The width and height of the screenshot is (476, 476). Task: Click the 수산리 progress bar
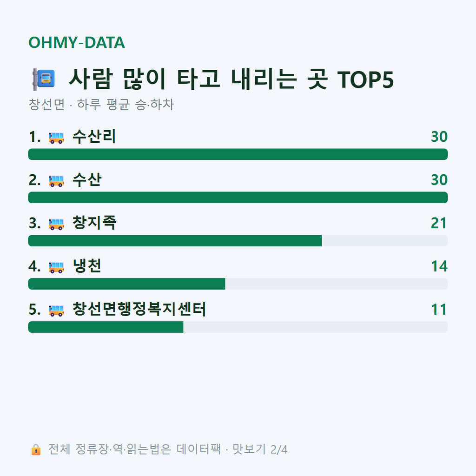[238, 154]
